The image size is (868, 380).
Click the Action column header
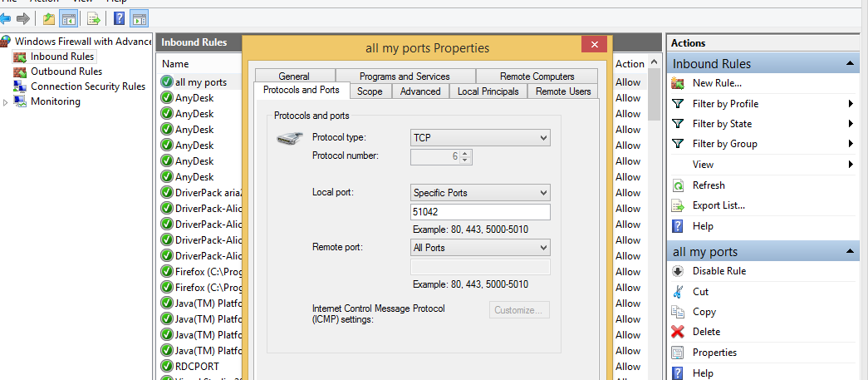coord(630,64)
